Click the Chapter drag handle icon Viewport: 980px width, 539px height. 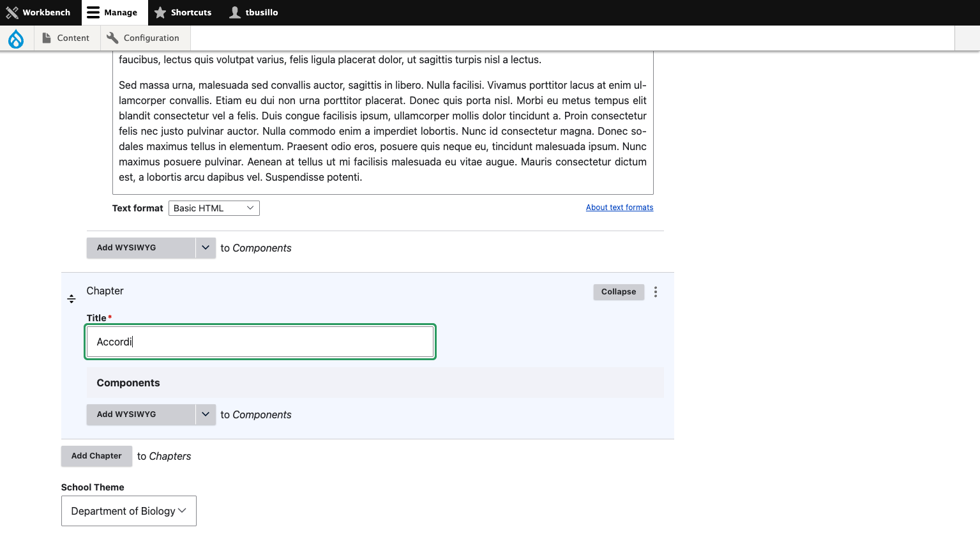[x=72, y=299]
